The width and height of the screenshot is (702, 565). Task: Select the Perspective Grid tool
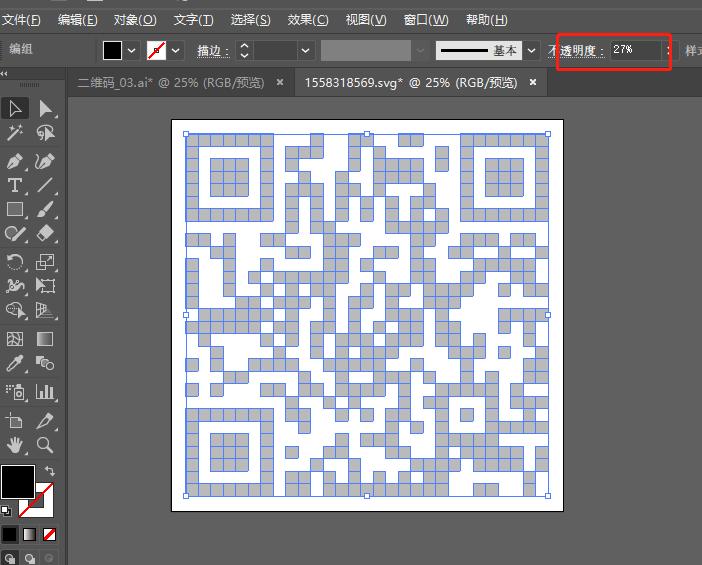(45, 310)
